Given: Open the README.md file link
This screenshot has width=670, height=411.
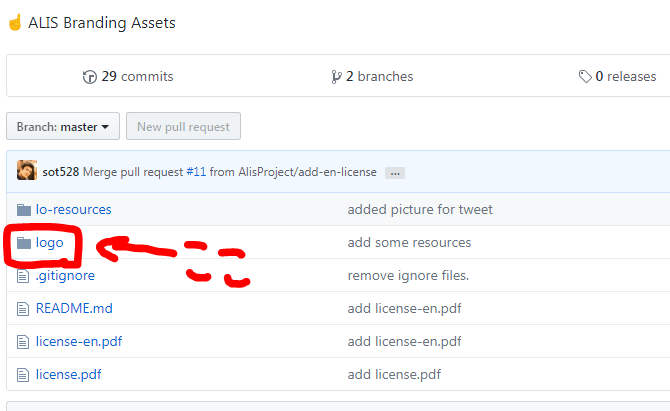Looking at the screenshot, I should [x=74, y=309].
